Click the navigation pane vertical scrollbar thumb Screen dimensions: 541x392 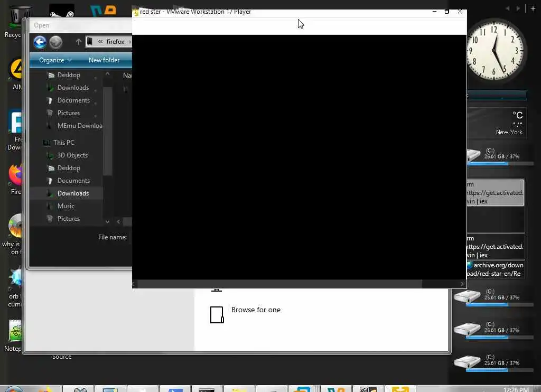(107, 131)
